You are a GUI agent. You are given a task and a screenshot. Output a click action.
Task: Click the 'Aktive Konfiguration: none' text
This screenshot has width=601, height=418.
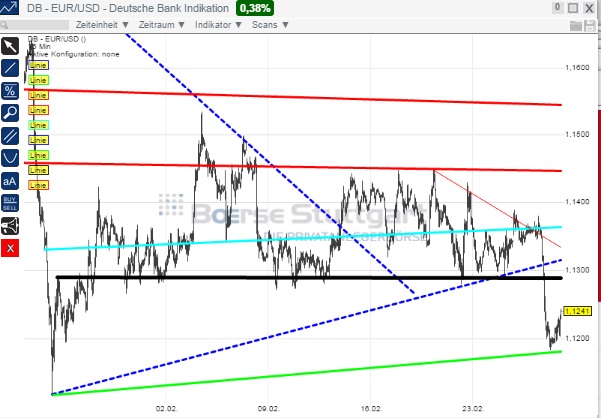[74, 54]
